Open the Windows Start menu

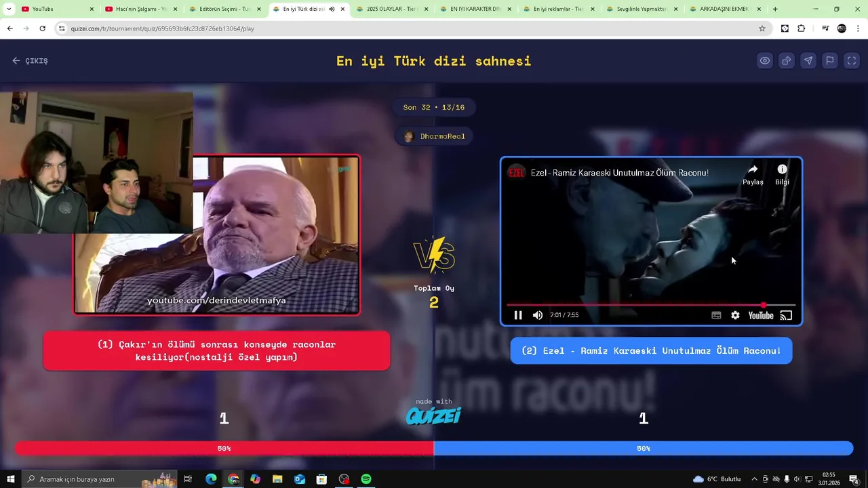click(x=10, y=479)
